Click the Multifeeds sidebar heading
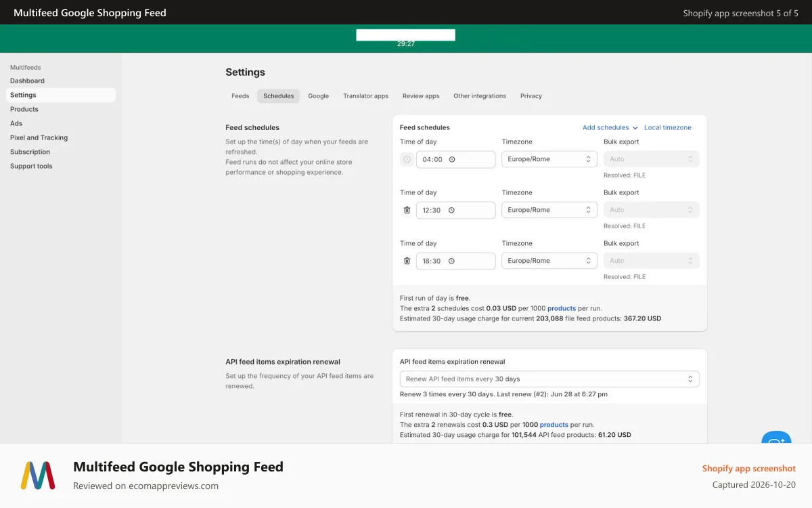This screenshot has width=812, height=508. [26, 68]
